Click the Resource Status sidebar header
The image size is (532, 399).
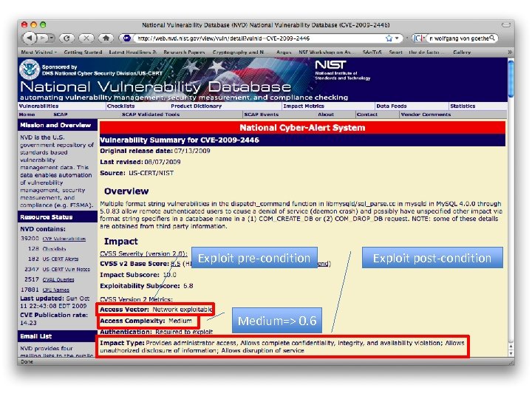point(58,217)
